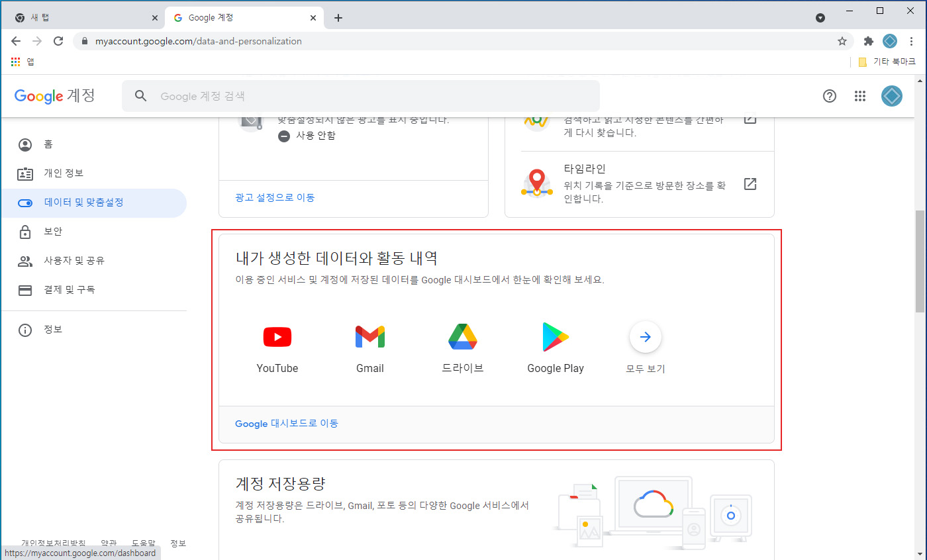Image resolution: width=927 pixels, height=560 pixels.
Task: Open the Google Play icon
Action: coord(556,338)
